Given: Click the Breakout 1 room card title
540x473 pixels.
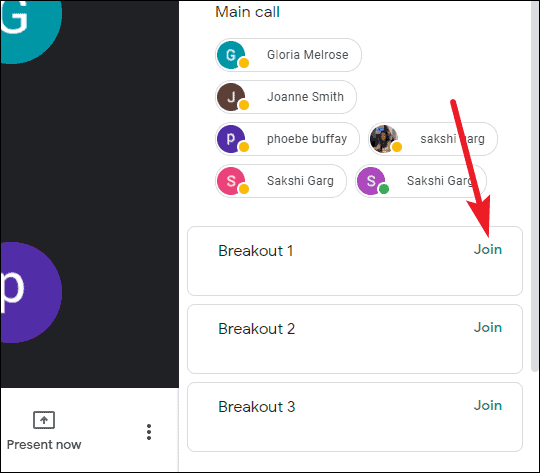Looking at the screenshot, I should tap(256, 251).
